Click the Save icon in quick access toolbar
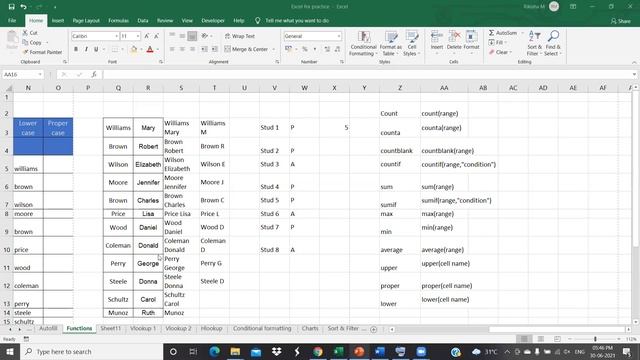The width and height of the screenshot is (640, 360). 11,7
